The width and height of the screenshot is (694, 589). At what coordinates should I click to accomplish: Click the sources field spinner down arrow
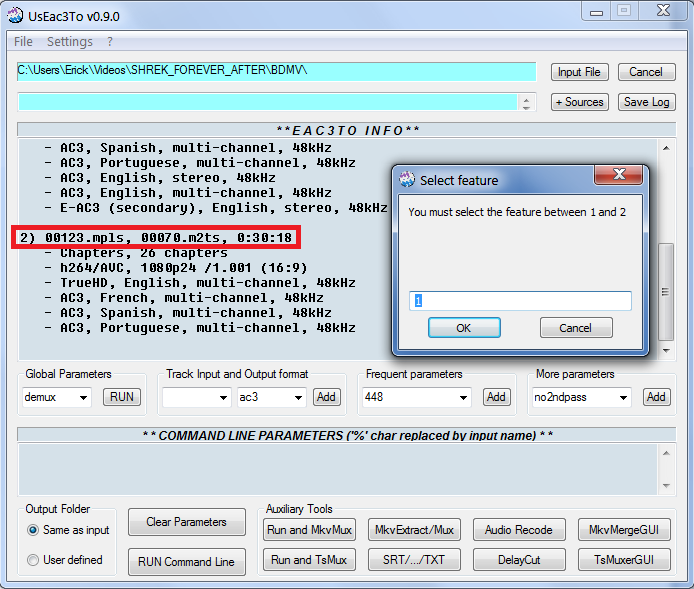click(526, 107)
